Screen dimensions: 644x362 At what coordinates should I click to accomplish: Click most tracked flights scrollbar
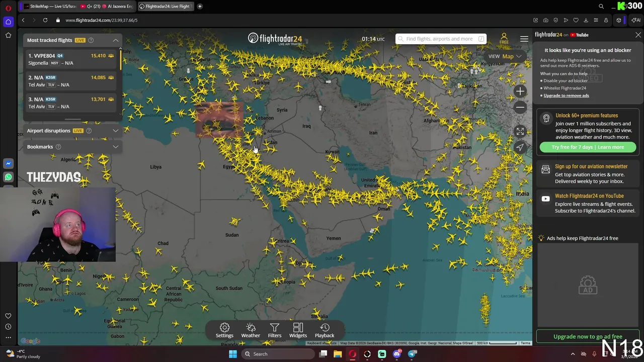point(120,59)
